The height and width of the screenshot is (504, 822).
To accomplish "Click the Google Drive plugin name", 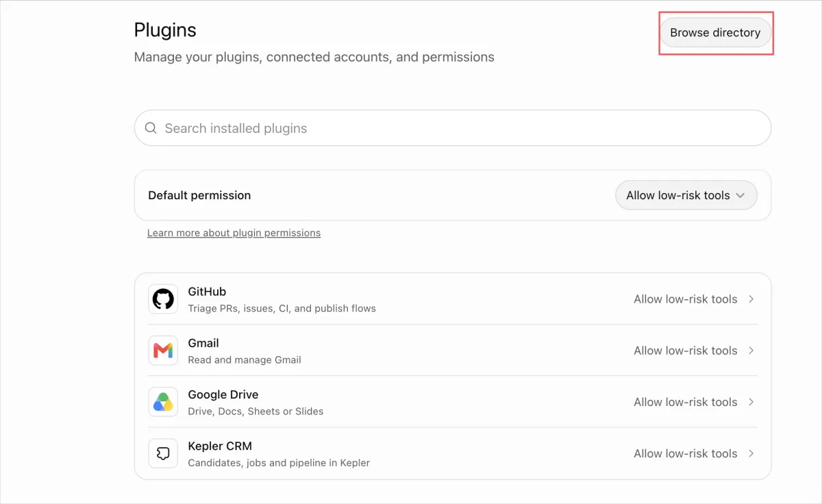I will [223, 394].
